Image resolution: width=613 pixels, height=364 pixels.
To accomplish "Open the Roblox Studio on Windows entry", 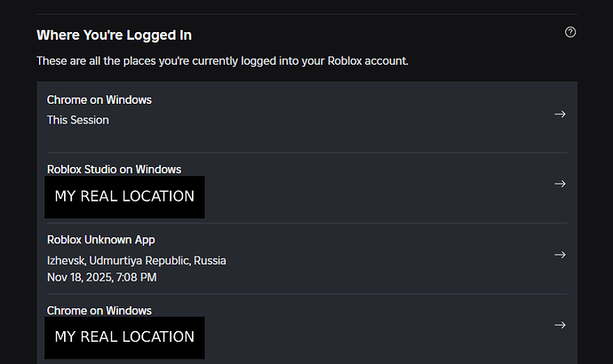I will tap(114, 169).
